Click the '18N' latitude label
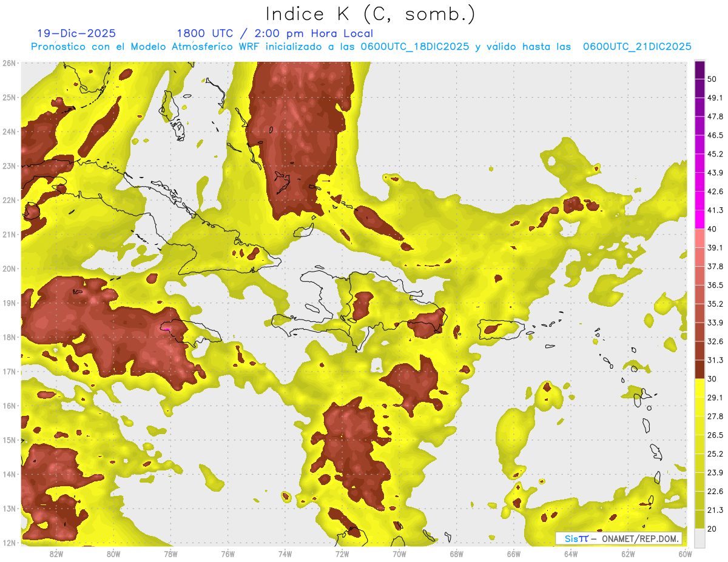The image size is (728, 562). click(x=9, y=337)
